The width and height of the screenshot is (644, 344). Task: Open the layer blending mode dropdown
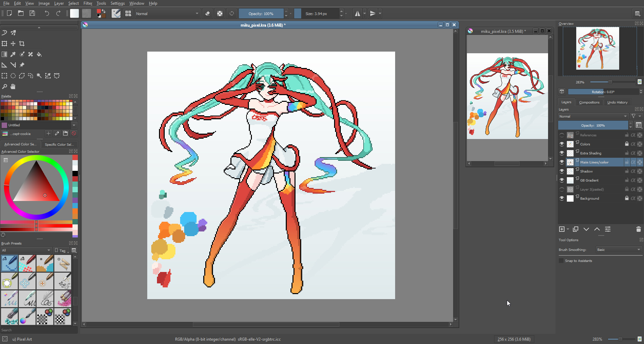click(x=593, y=116)
